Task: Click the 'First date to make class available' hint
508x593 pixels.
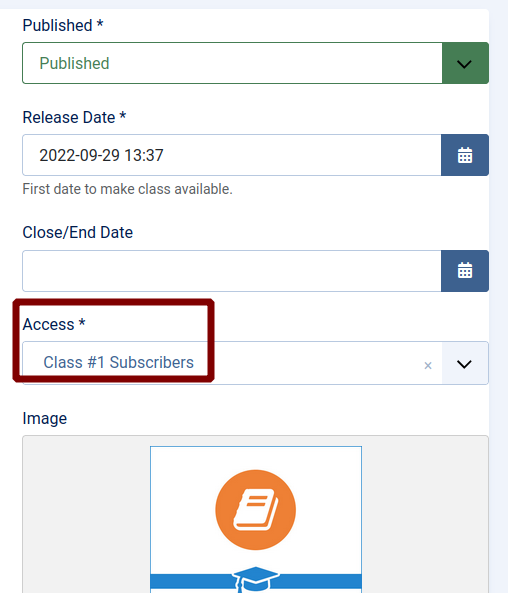Action: [x=127, y=189]
